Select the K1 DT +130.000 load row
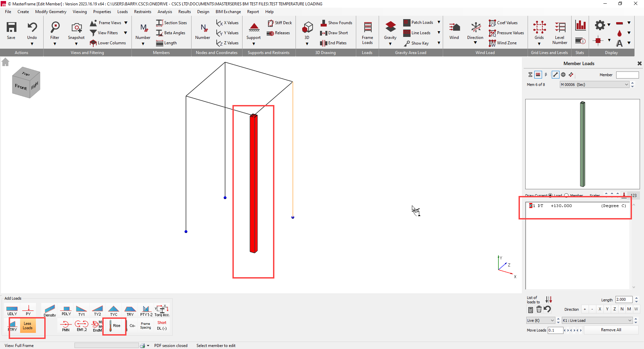The width and height of the screenshot is (644, 349). (578, 206)
